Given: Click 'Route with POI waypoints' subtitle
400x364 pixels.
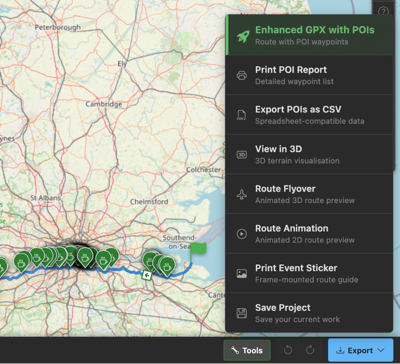Looking at the screenshot, I should [302, 42].
